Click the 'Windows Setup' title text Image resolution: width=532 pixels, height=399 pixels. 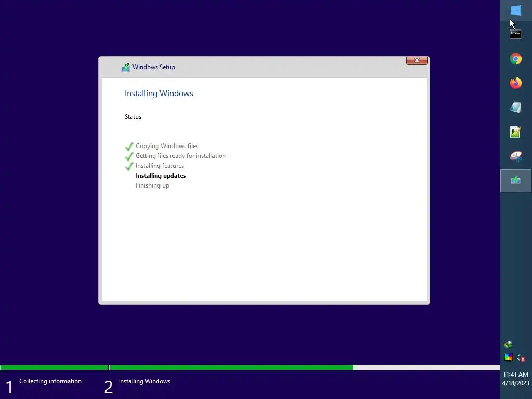pyautogui.click(x=154, y=67)
